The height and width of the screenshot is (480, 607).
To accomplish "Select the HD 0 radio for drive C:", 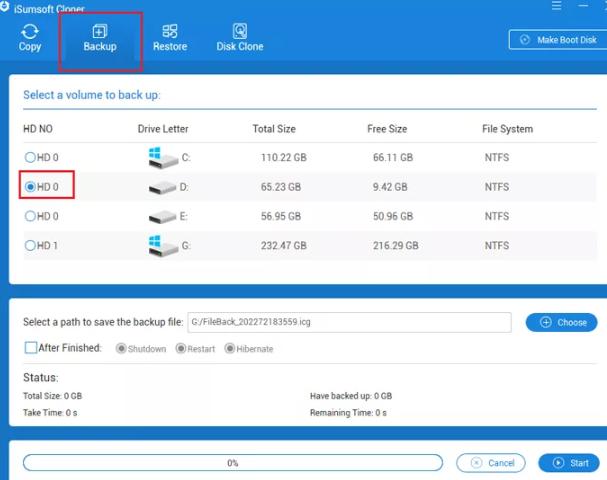I will pyautogui.click(x=30, y=157).
